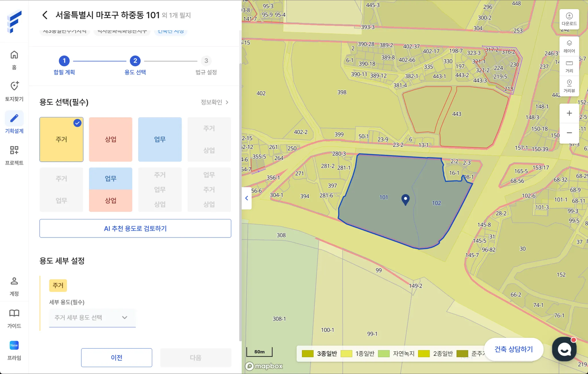Collapse the side panel with map-edge chevron
The height and width of the screenshot is (374, 588).
(x=247, y=198)
